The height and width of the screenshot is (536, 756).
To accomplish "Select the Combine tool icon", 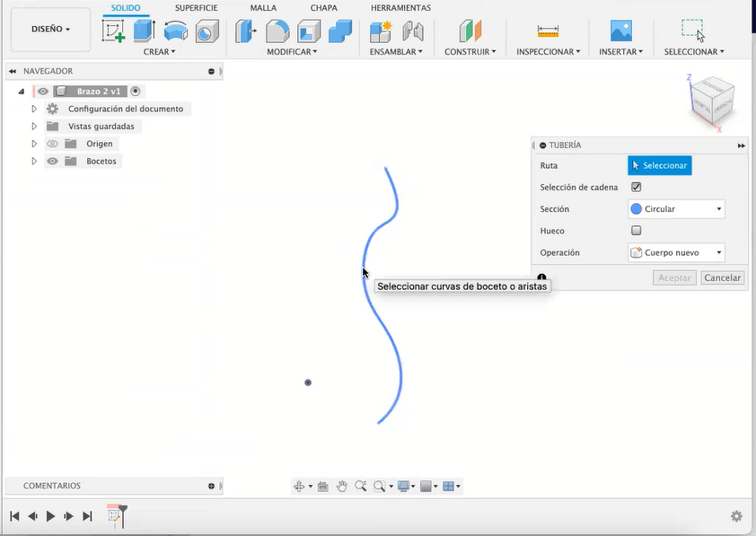I will (340, 31).
